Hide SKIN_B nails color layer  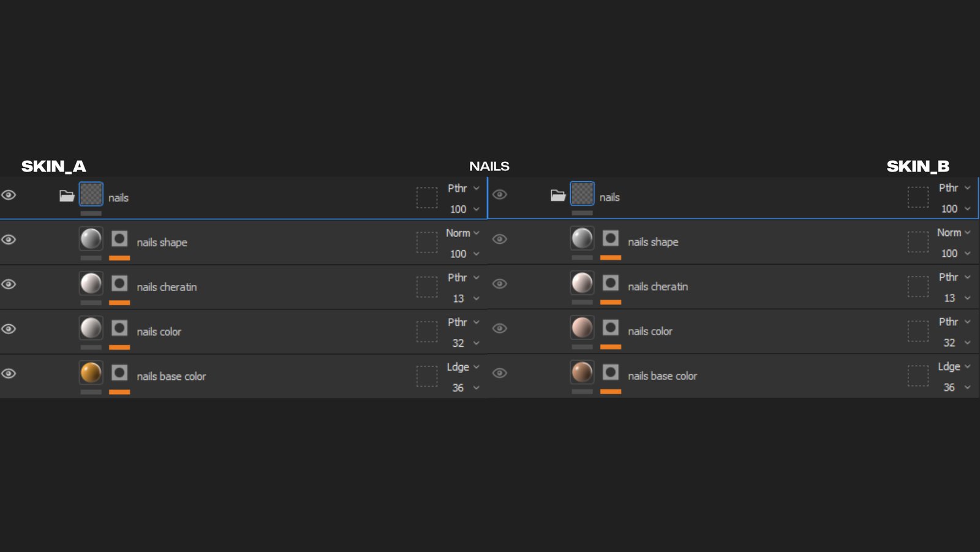click(x=500, y=328)
